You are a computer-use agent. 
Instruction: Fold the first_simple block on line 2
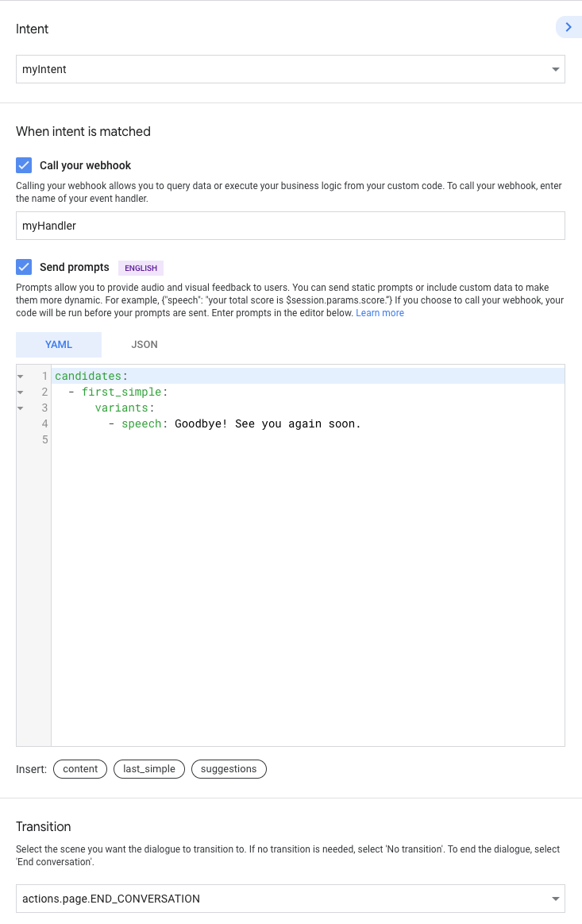point(21,392)
